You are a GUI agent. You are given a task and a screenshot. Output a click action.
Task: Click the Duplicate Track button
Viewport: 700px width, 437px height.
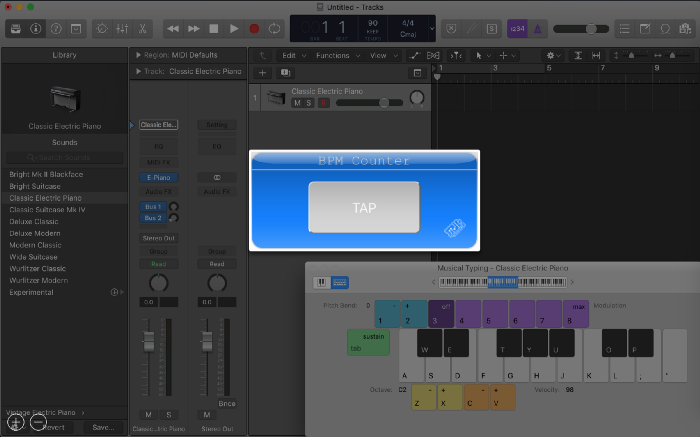tap(285, 73)
